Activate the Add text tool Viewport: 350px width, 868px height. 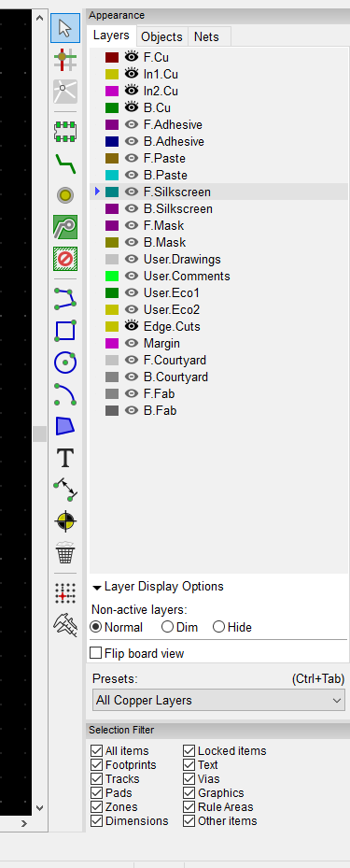coord(65,459)
